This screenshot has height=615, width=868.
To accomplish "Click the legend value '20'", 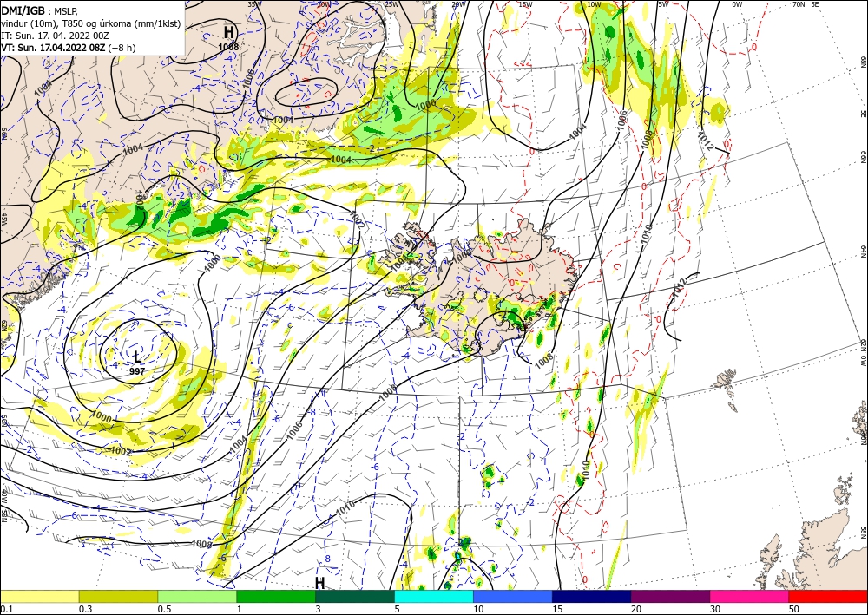I will 636,609.
